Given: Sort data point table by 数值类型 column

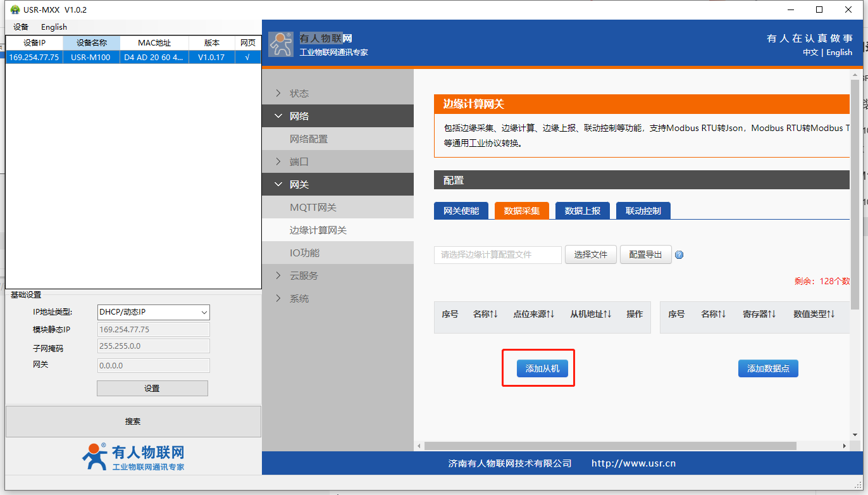Looking at the screenshot, I should (x=814, y=314).
